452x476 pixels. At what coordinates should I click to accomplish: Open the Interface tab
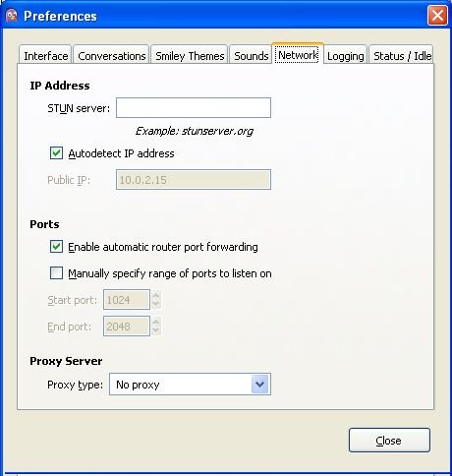coord(45,55)
